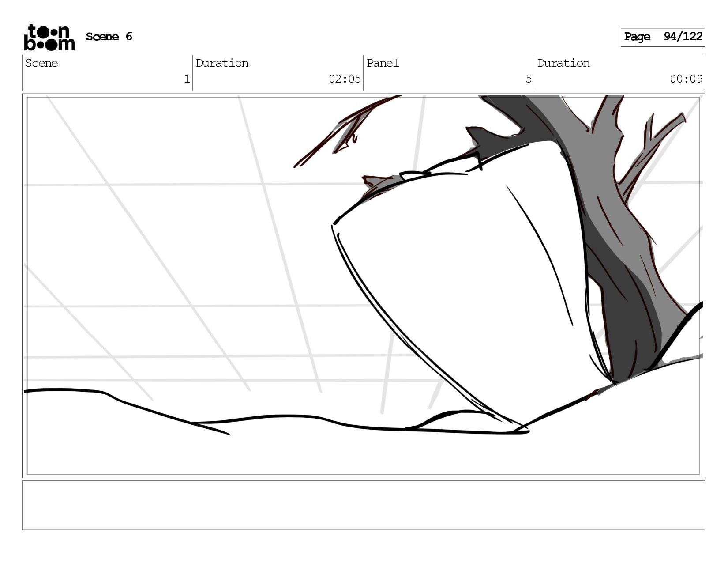Image resolution: width=728 pixels, height=563 pixels.
Task: Select the scene number value '1'
Action: click(x=187, y=79)
